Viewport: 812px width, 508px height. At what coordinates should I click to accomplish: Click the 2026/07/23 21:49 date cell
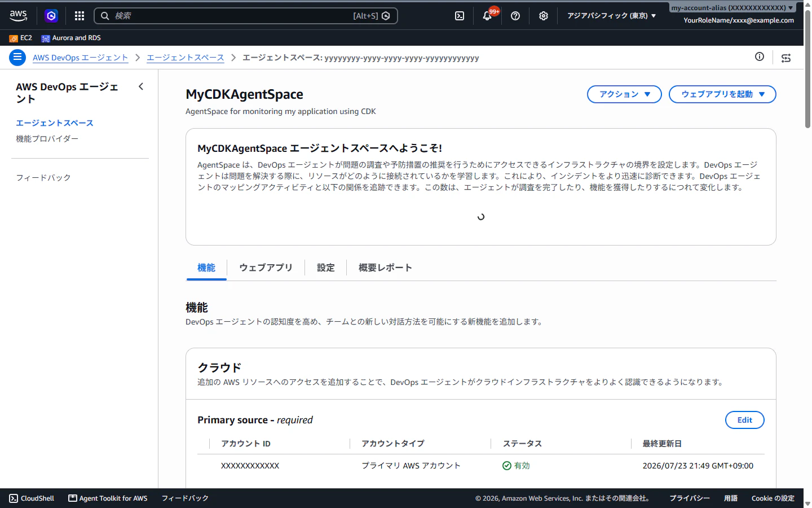point(698,466)
